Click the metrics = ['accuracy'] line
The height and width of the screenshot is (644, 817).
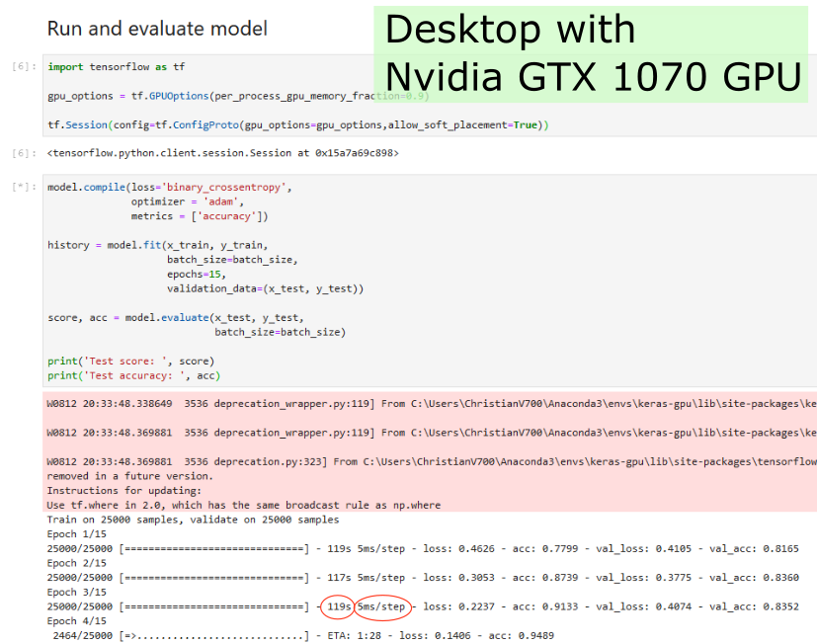coord(200,216)
